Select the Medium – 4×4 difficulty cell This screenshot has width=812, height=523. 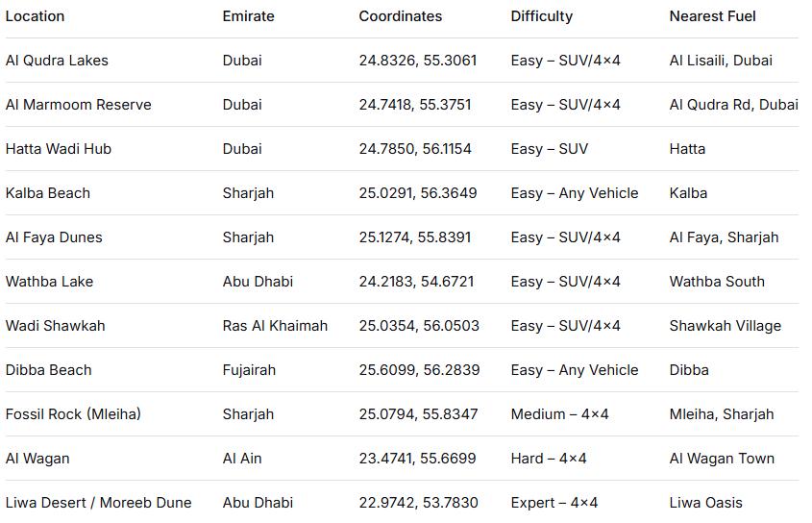point(559,414)
